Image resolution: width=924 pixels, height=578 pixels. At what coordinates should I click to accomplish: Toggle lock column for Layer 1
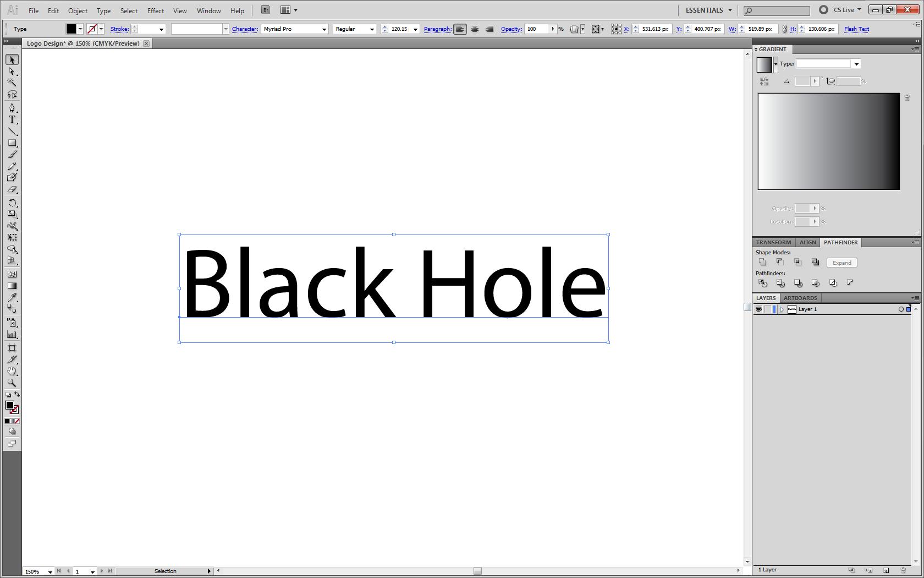[768, 309]
